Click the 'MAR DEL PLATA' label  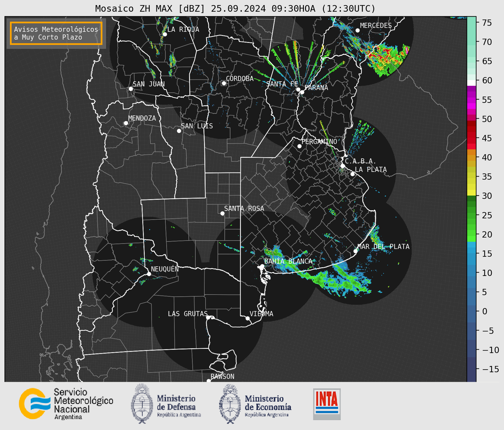click(384, 246)
